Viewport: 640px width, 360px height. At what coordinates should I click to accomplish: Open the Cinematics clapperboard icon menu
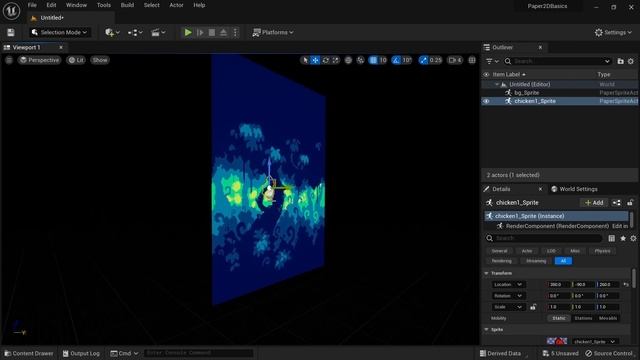pyautogui.click(x=158, y=32)
